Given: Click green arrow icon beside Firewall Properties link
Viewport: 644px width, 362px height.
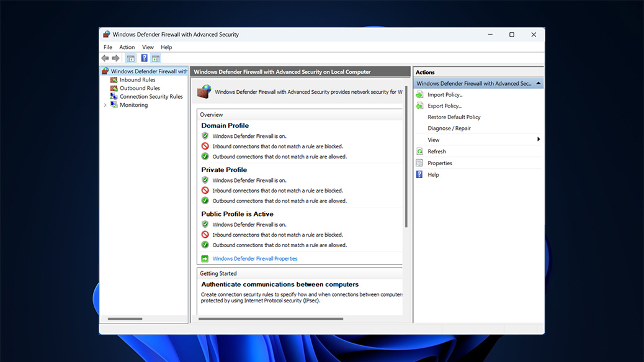Looking at the screenshot, I should (x=205, y=258).
